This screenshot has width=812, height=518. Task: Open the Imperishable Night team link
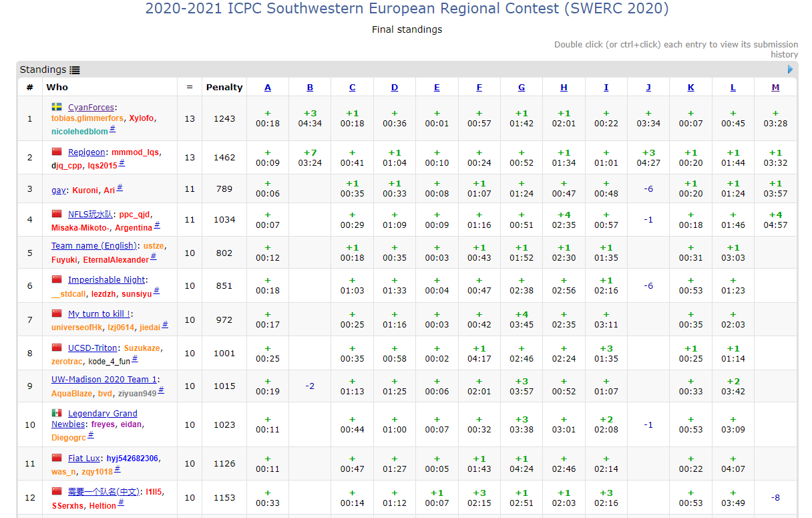106,279
